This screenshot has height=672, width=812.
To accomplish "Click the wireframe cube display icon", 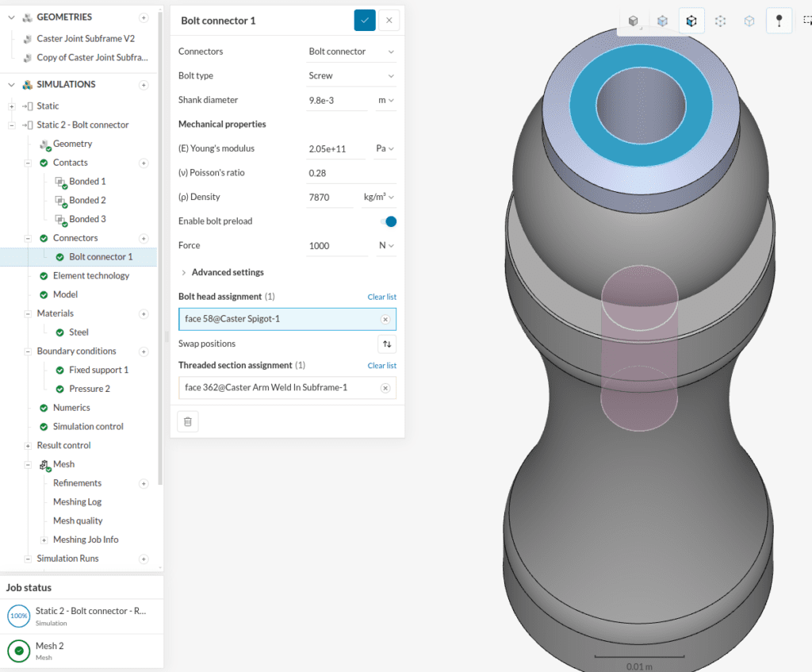I will (749, 21).
